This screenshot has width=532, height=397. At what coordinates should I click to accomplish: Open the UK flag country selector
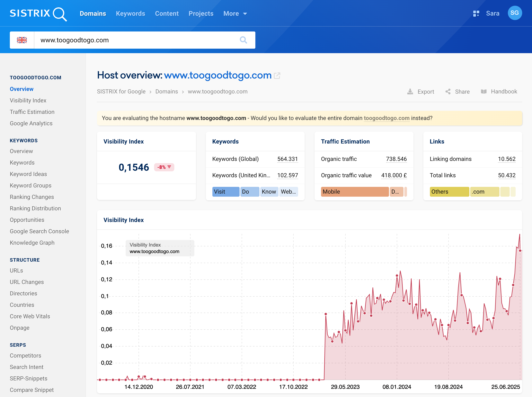coord(22,40)
